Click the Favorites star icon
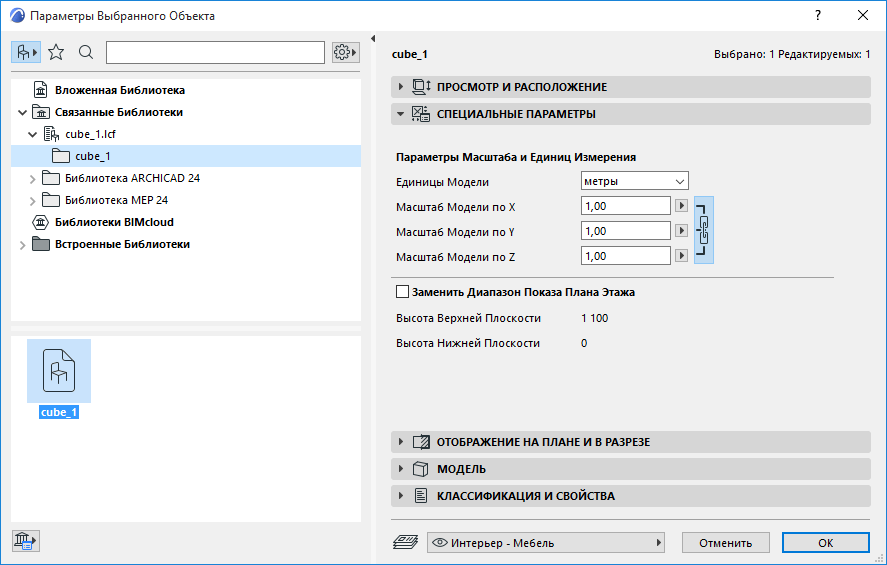The image size is (887, 565). click(56, 52)
